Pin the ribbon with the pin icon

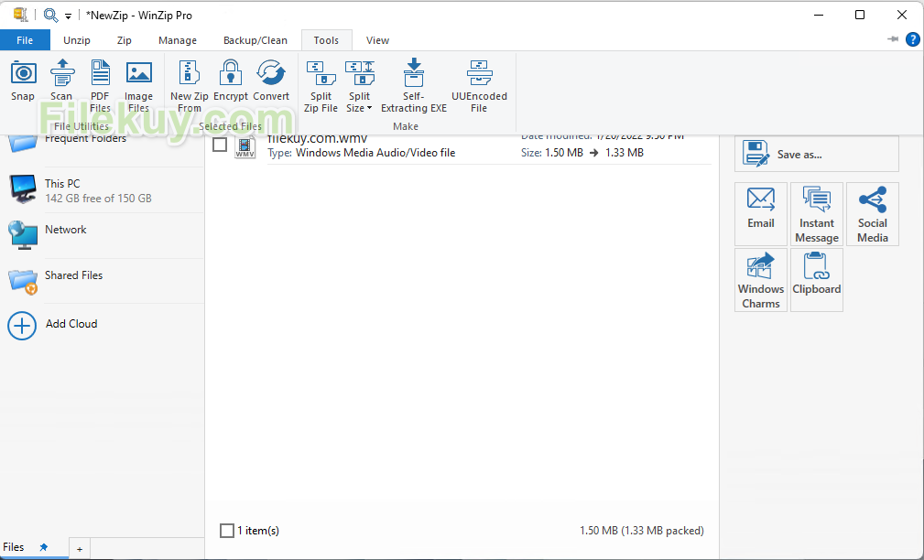coord(893,39)
